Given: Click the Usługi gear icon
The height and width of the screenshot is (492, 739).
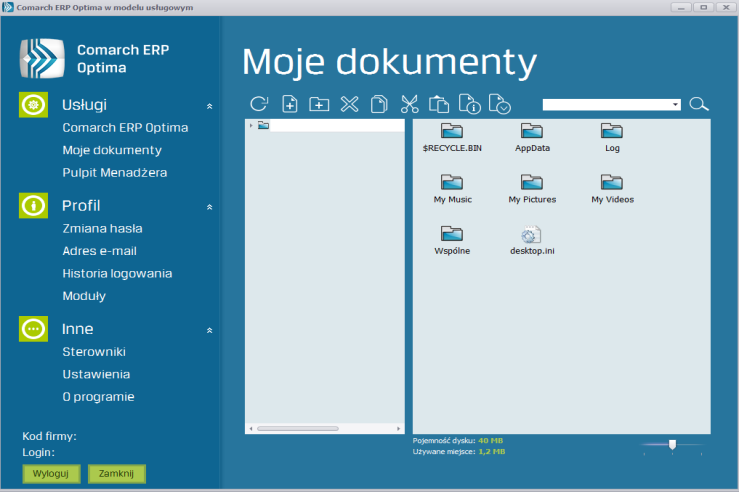Looking at the screenshot, I should 33,105.
